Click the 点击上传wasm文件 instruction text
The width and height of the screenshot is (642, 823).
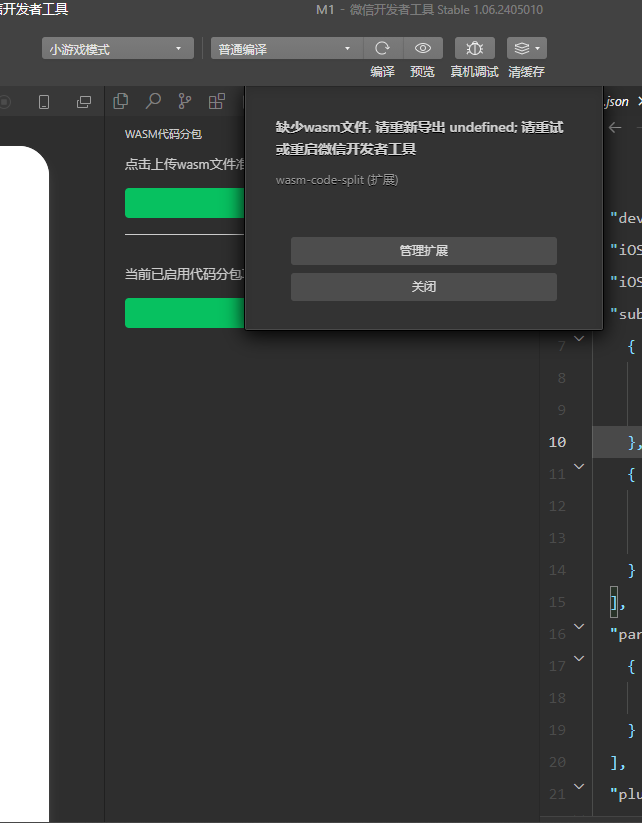(x=184, y=165)
